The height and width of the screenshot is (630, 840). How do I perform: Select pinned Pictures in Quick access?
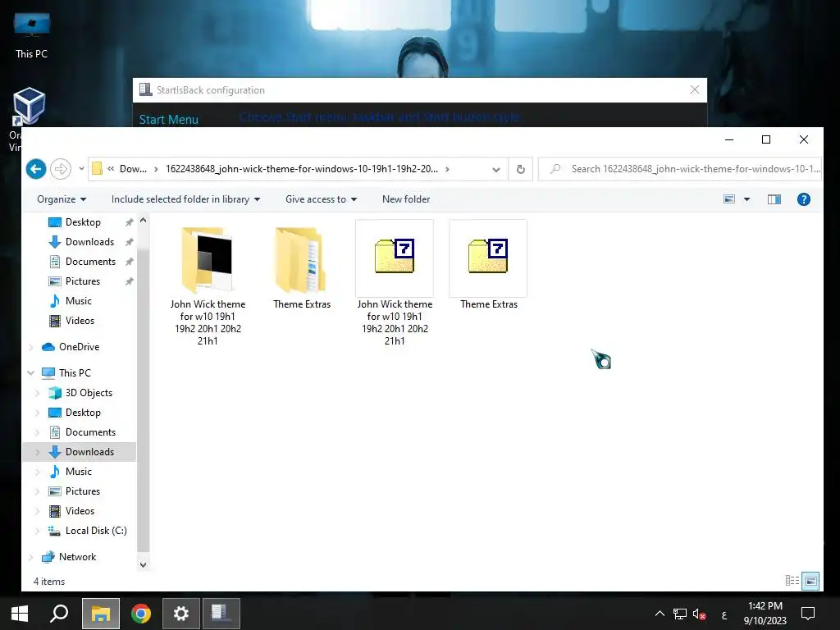[x=83, y=281]
